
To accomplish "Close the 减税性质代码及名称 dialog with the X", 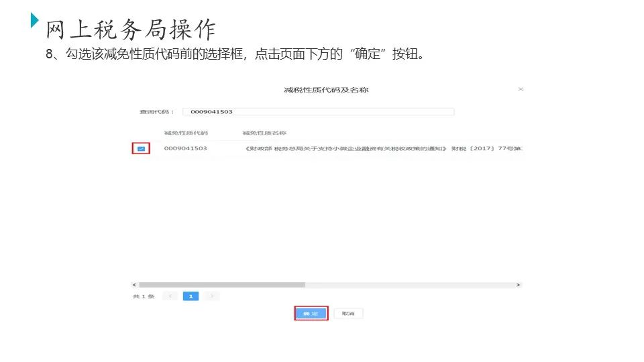I will tap(521, 89).
